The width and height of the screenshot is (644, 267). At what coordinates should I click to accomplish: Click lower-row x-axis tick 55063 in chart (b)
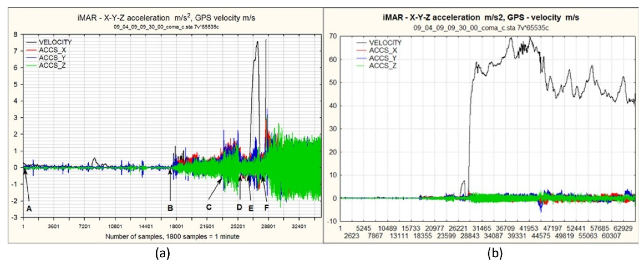588,236
